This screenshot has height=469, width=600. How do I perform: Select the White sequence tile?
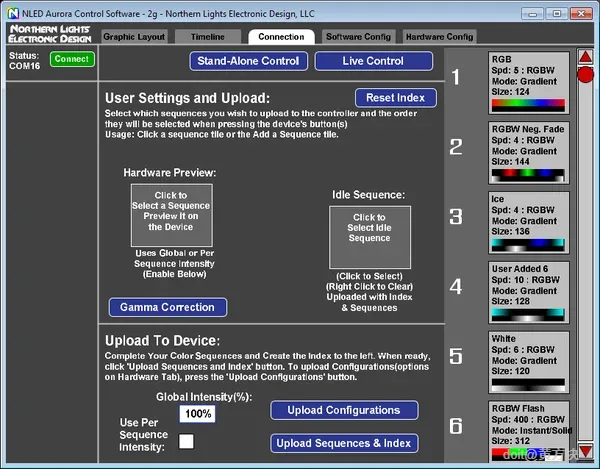click(528, 362)
